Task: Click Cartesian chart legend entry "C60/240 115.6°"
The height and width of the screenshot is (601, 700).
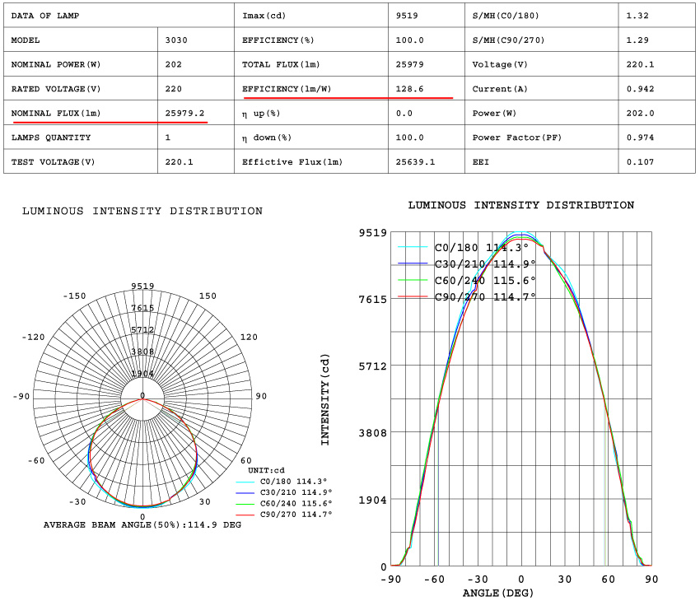Action: [x=466, y=281]
